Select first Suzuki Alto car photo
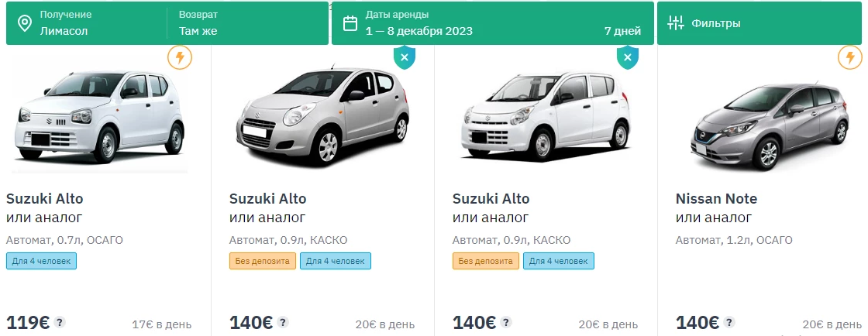The width and height of the screenshot is (868, 336). click(99, 116)
